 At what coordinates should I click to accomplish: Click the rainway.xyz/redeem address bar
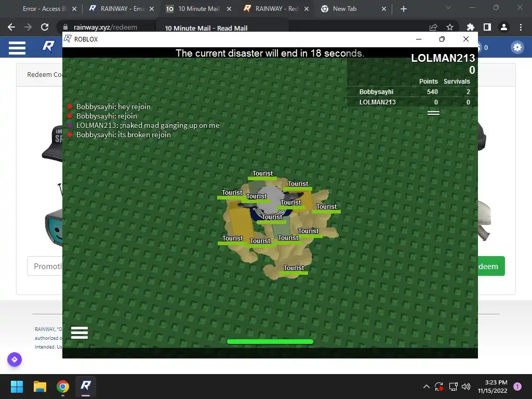105,27
